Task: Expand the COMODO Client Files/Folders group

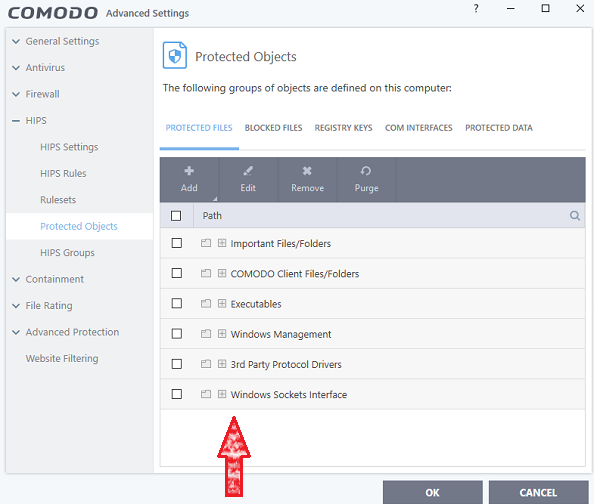Action: (222, 273)
